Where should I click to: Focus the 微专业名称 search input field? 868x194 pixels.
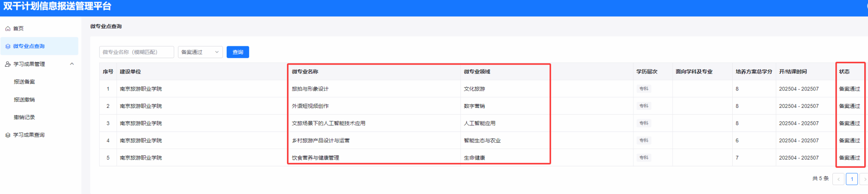click(136, 52)
